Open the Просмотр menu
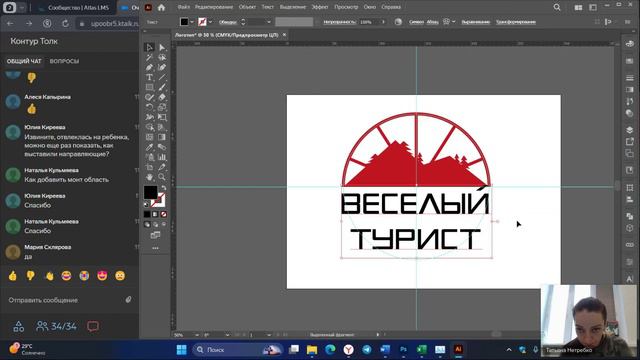This screenshot has height=360, width=640. [x=346, y=7]
